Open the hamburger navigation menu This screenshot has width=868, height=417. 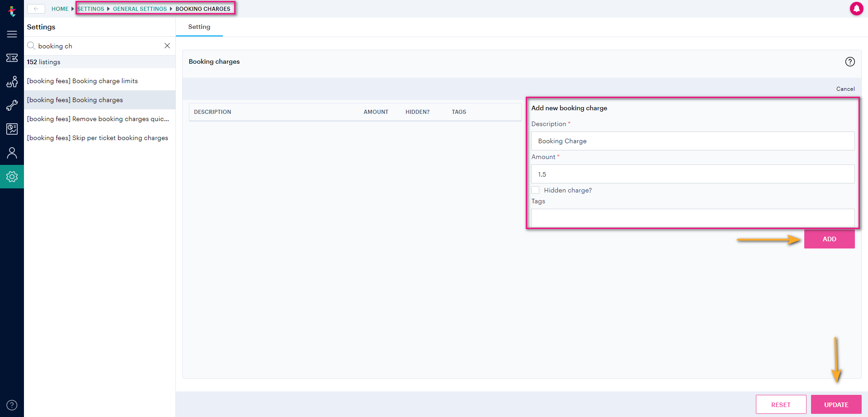pyautogui.click(x=12, y=34)
